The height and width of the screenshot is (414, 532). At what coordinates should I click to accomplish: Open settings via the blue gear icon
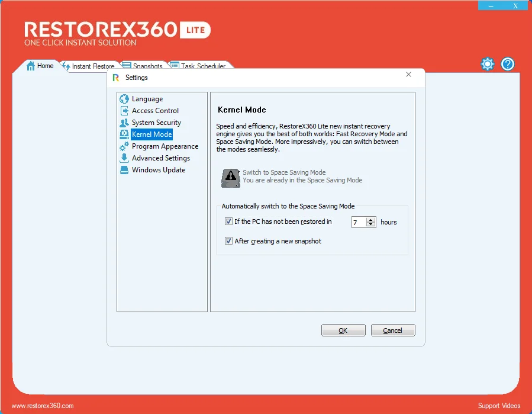488,64
